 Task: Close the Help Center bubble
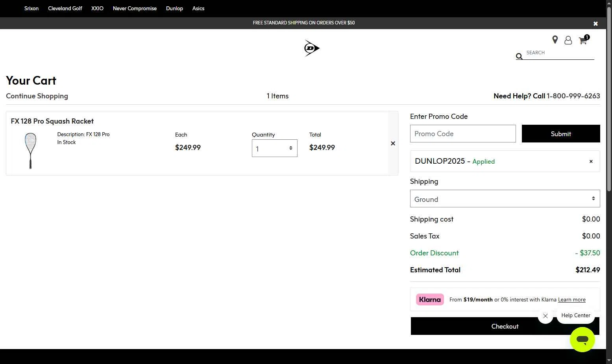coord(545,316)
